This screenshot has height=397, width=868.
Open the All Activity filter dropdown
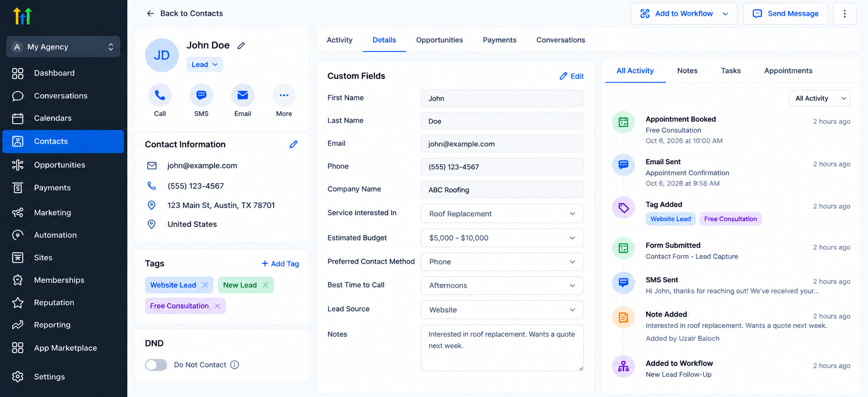tap(820, 98)
